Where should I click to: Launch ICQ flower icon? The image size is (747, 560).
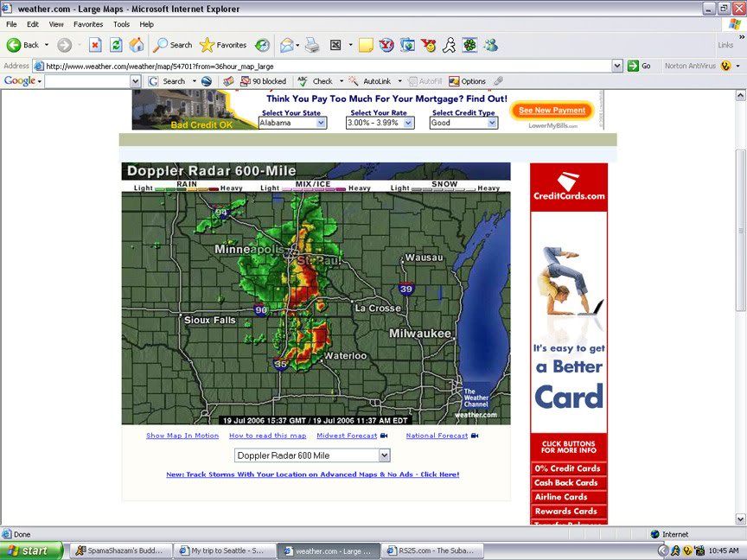[469, 45]
